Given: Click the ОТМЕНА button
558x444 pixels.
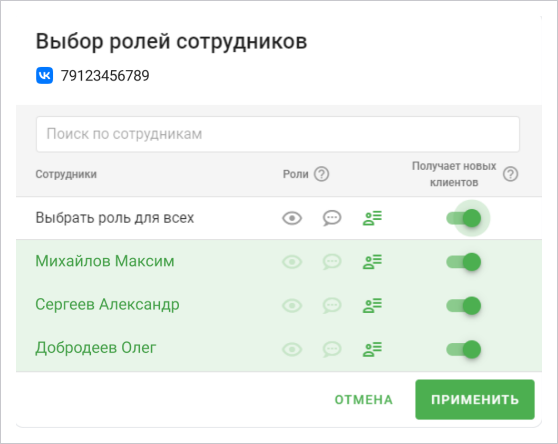Looking at the screenshot, I should 364,400.
